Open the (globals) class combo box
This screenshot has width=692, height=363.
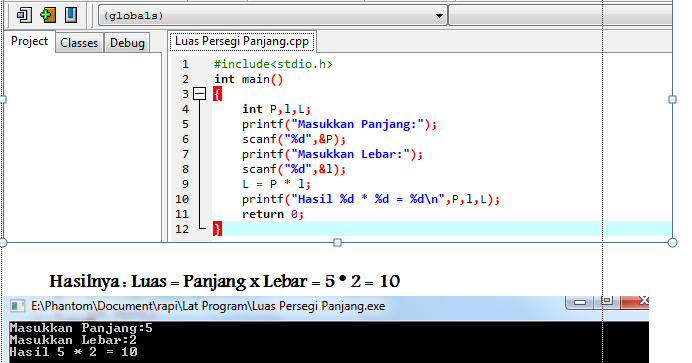pyautogui.click(x=273, y=16)
